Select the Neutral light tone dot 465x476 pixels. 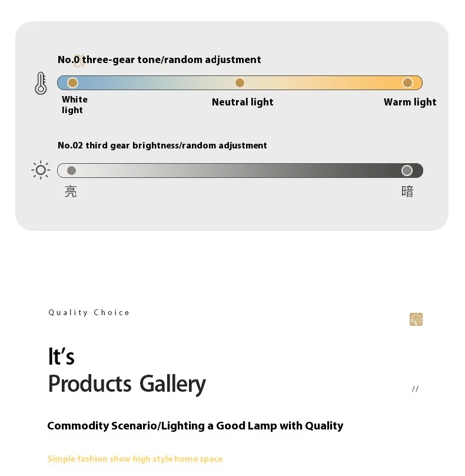[x=240, y=83]
